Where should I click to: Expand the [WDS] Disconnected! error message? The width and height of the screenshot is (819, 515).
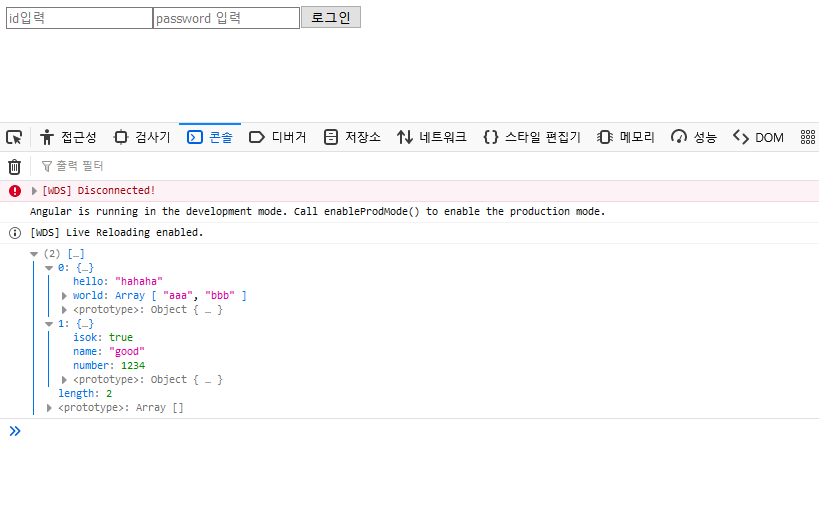34,191
